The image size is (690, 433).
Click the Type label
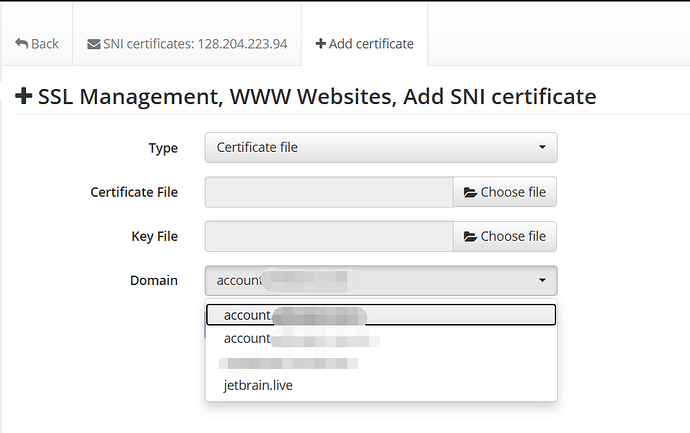click(x=163, y=148)
